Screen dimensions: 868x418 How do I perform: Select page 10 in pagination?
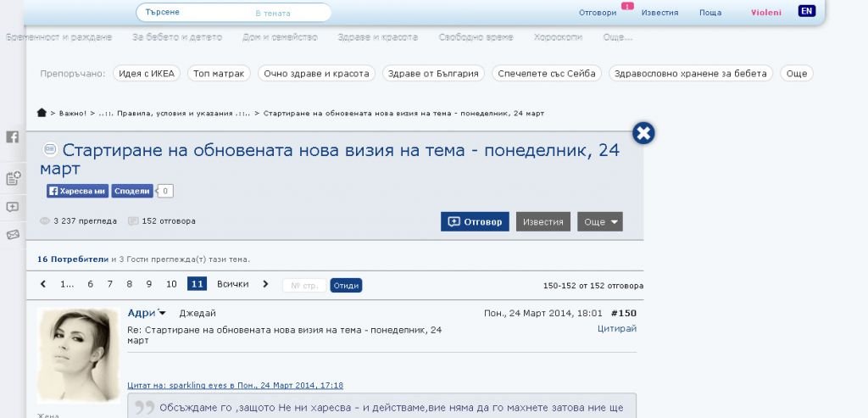click(171, 284)
